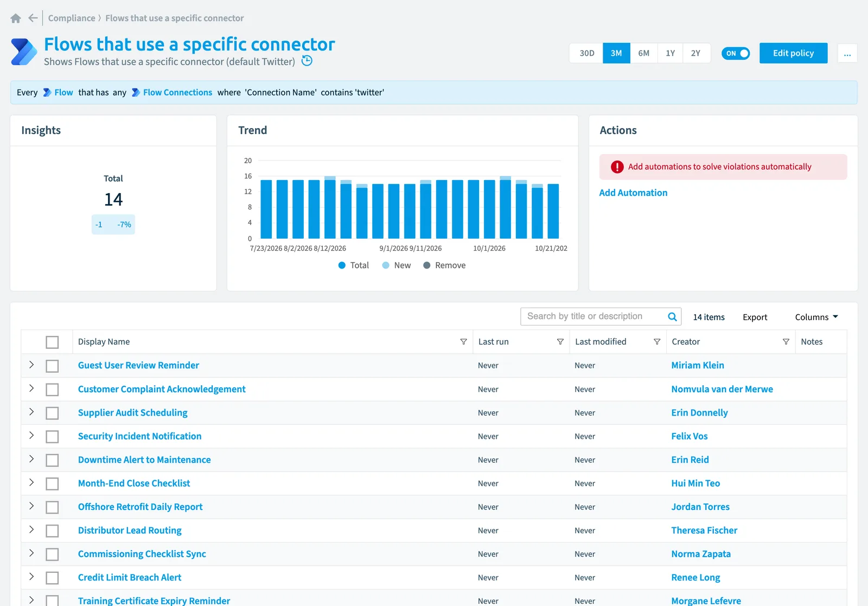Open the Columns dropdown
This screenshot has height=606, width=868.
[816, 317]
